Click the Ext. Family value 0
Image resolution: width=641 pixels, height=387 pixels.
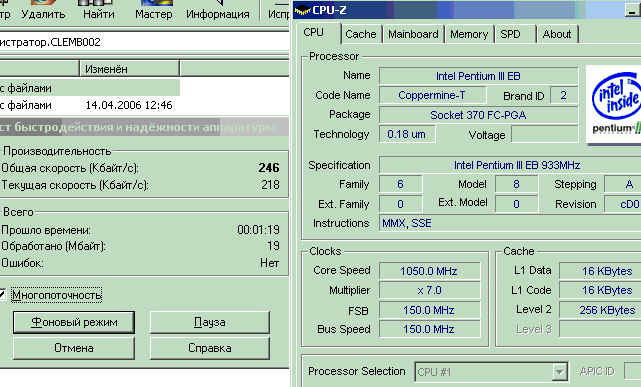[x=400, y=204]
